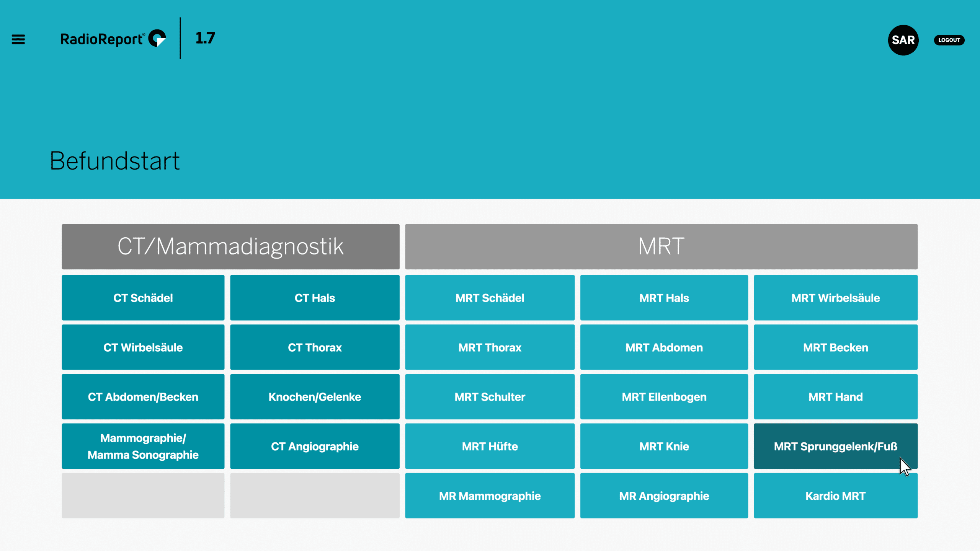Start a CT Schädel report

point(143,298)
